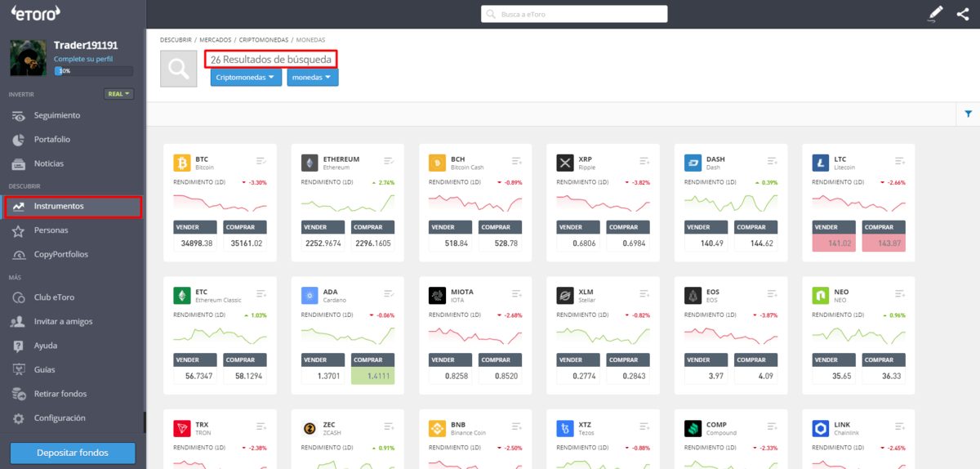Viewport: 980px width, 469px height.
Task: Click the Litecoin LTC logo icon
Action: (821, 163)
